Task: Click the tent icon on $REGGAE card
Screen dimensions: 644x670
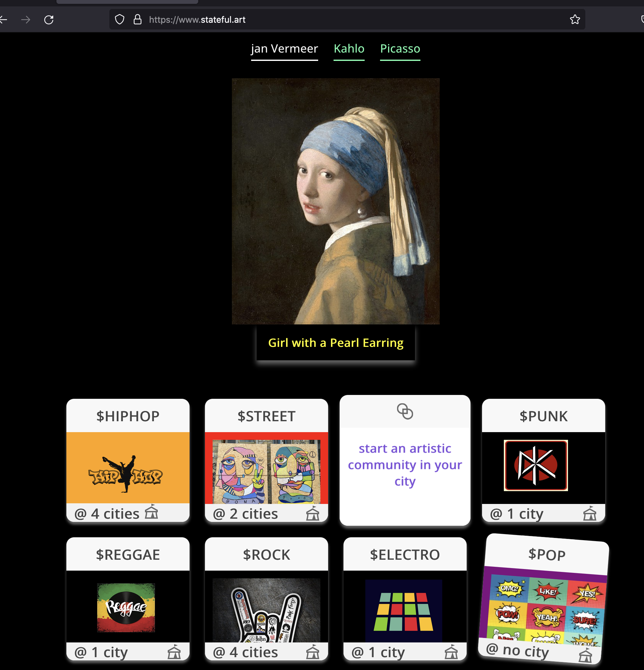Action: click(174, 652)
